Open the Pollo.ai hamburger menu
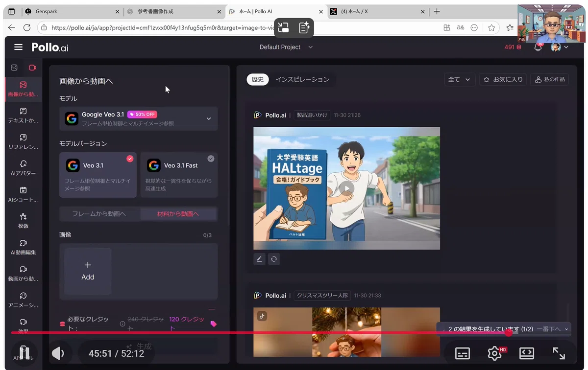 [19, 47]
